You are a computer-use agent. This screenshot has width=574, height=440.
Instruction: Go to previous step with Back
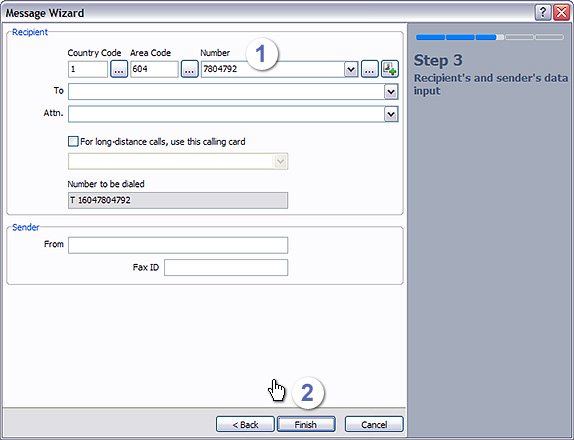[245, 424]
